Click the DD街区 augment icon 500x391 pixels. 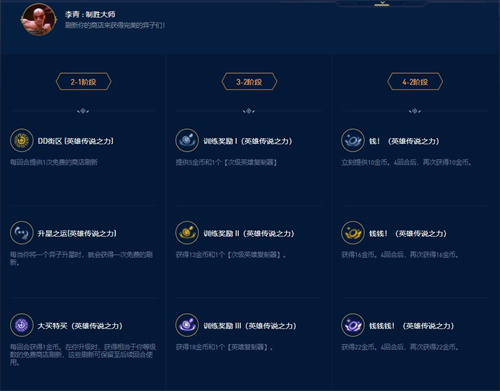pyautogui.click(x=22, y=140)
